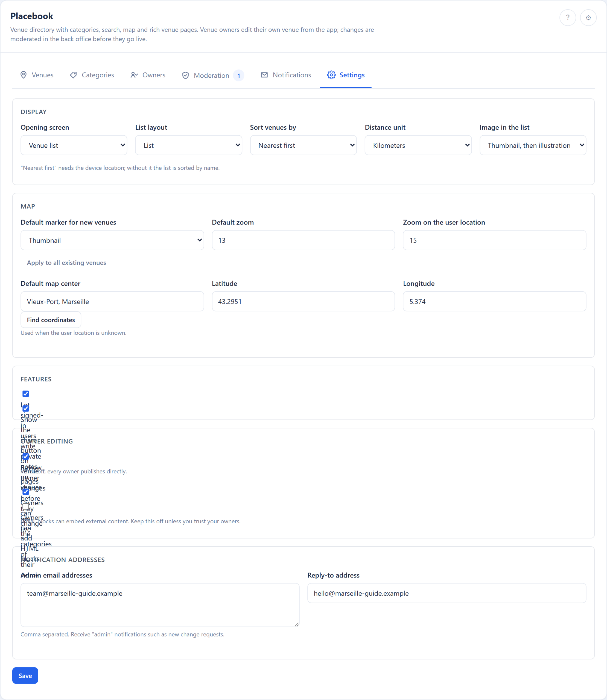Click the gear icon in the header

click(588, 17)
